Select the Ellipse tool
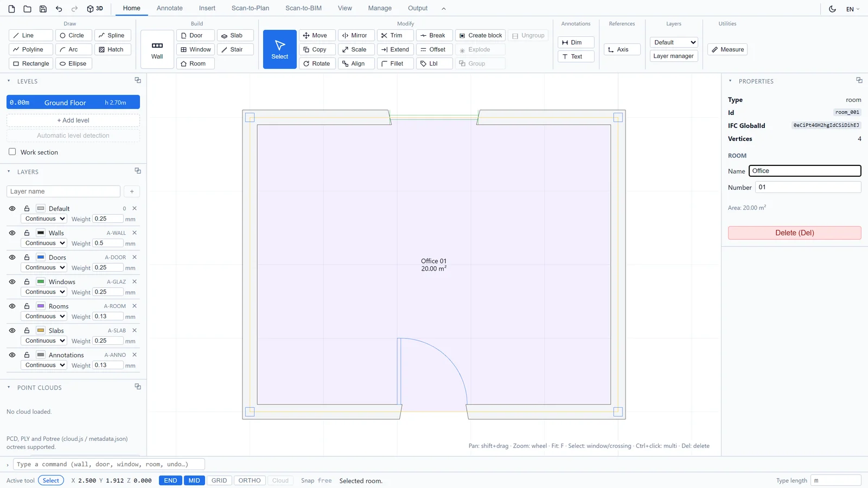Image resolution: width=868 pixels, height=488 pixels. tap(73, 63)
